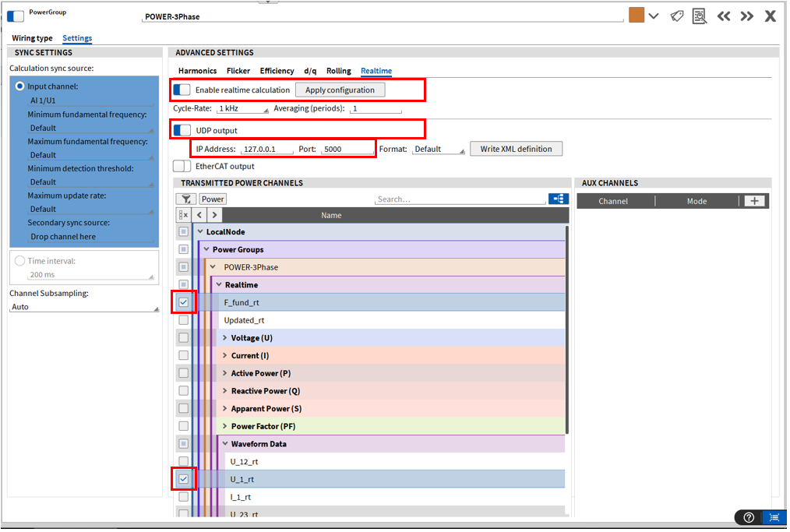Viewport: 790px width, 532px height.
Task: Collapse the POWER-3Phase node
Action: [213, 267]
